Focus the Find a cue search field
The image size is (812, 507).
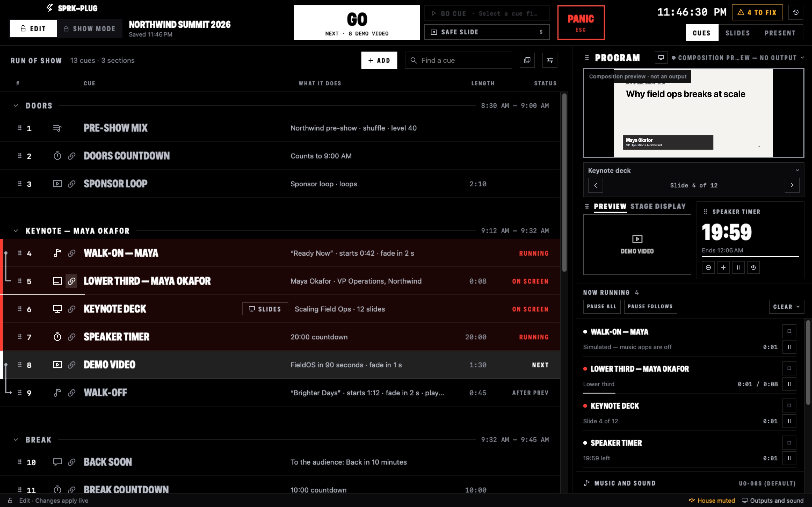point(458,60)
